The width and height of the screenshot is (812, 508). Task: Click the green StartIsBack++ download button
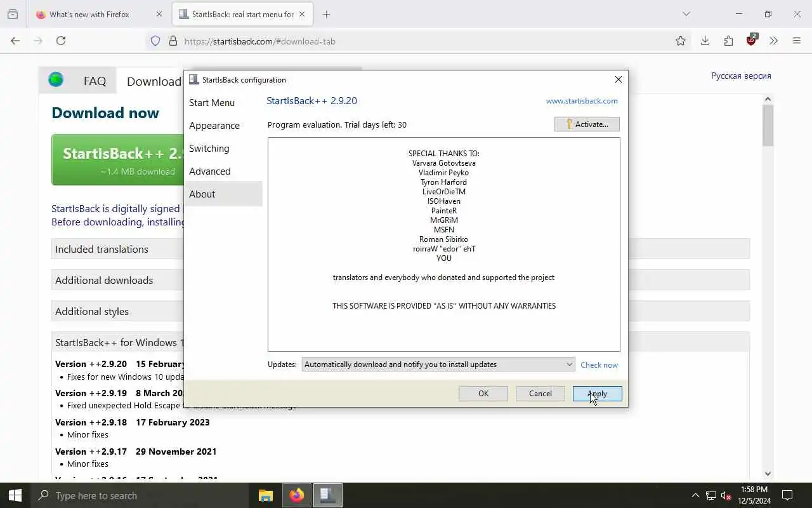tap(118, 160)
